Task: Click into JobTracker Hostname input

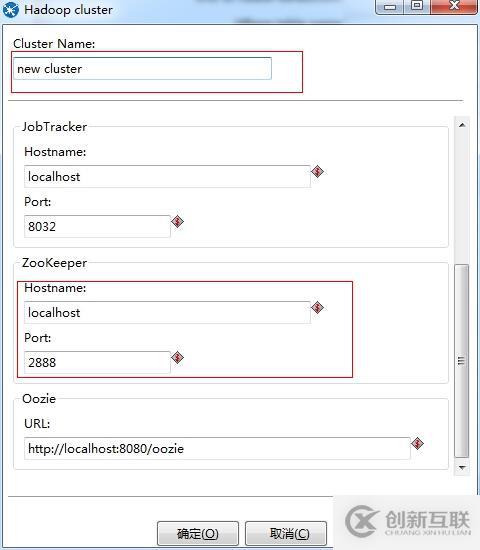Action: [x=167, y=176]
